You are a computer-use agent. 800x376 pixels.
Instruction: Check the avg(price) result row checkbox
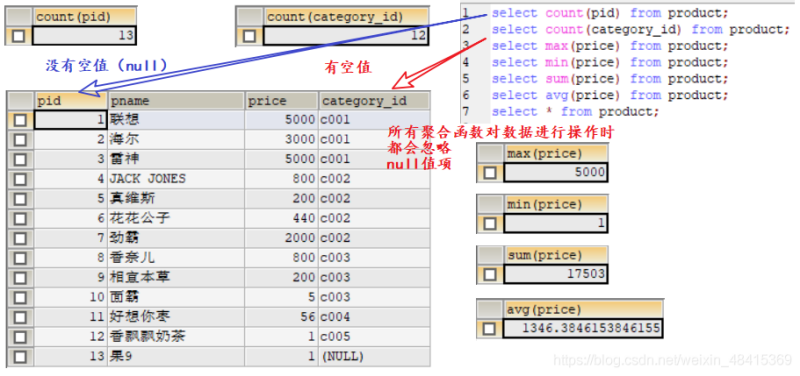(490, 329)
